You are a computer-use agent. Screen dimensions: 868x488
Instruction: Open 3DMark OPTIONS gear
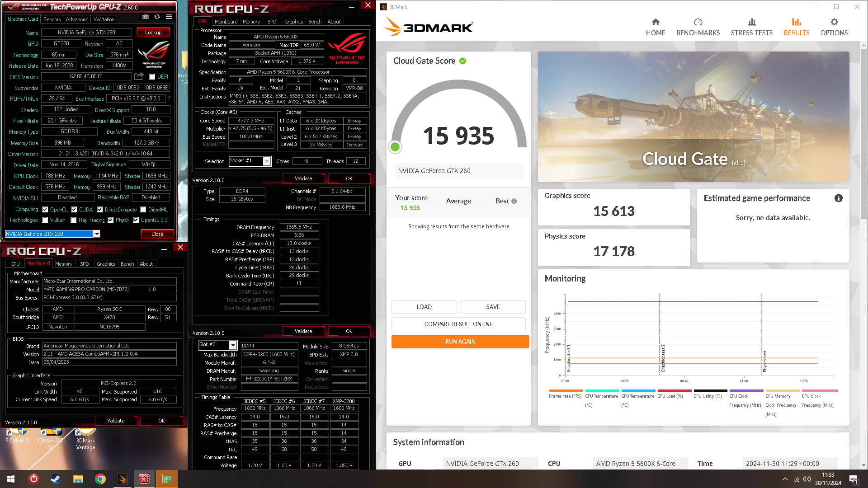tap(834, 27)
